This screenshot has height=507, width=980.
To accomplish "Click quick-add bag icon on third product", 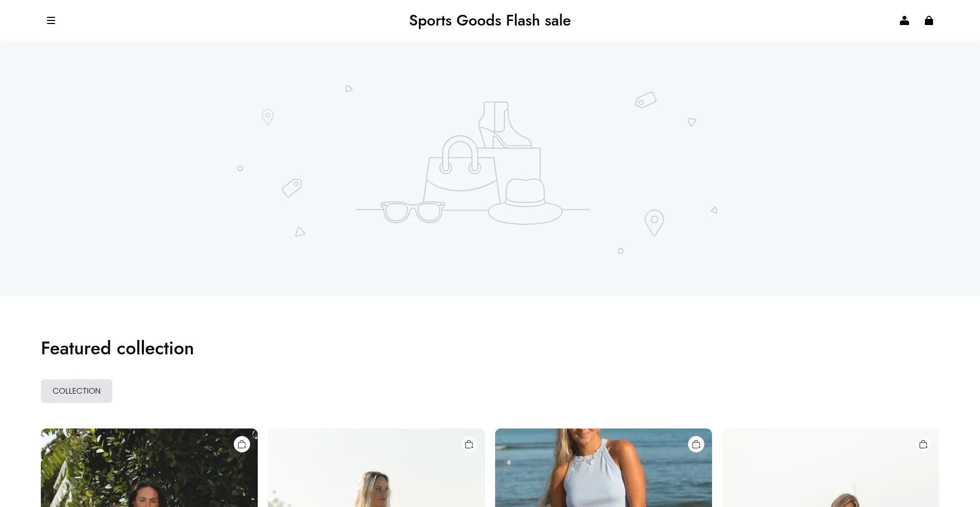I will (696, 444).
